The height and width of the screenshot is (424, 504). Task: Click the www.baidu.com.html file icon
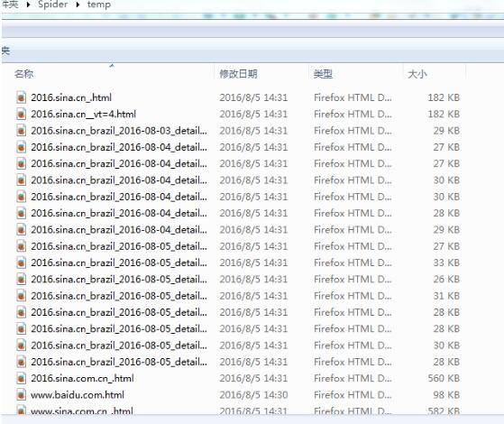point(22,394)
